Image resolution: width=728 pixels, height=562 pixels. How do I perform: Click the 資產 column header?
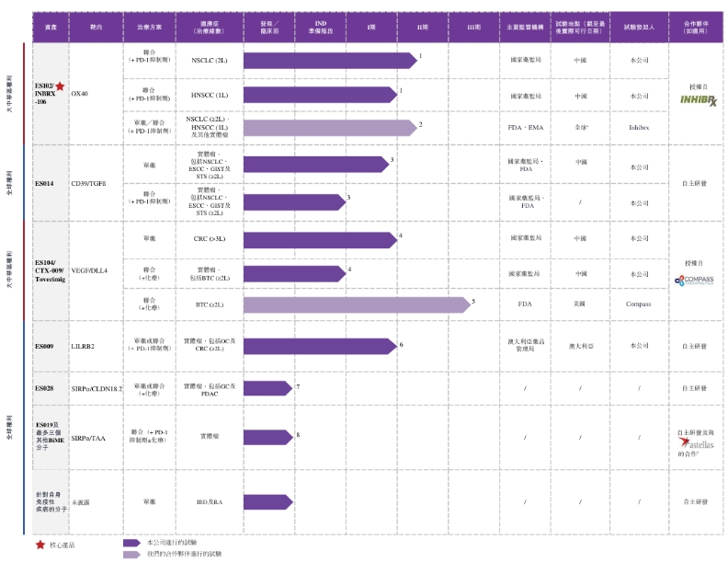tap(51, 28)
